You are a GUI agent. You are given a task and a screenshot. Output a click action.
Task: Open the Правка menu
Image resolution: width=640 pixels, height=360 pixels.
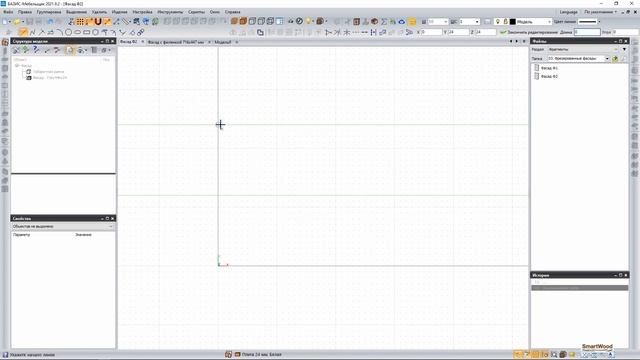click(25, 12)
